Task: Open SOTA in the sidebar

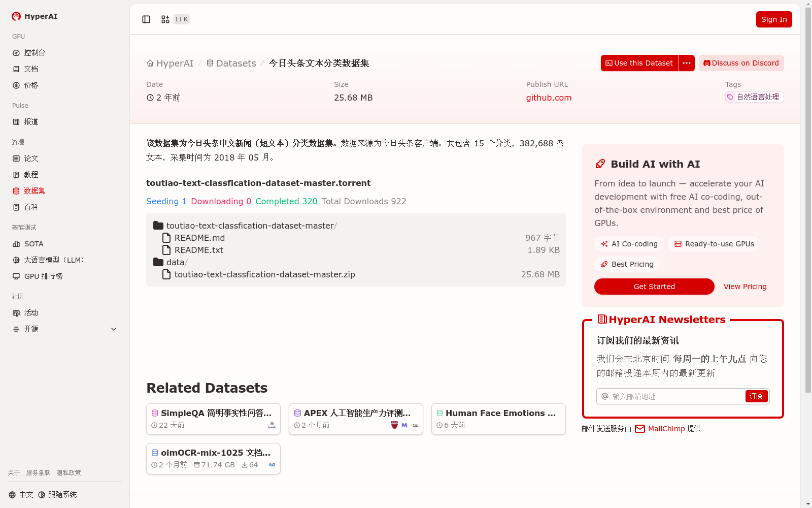Action: click(65, 244)
